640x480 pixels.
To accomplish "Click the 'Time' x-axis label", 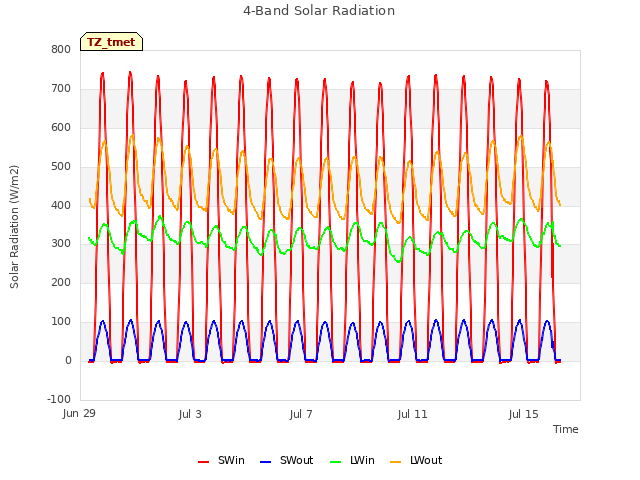I will pos(565,429).
